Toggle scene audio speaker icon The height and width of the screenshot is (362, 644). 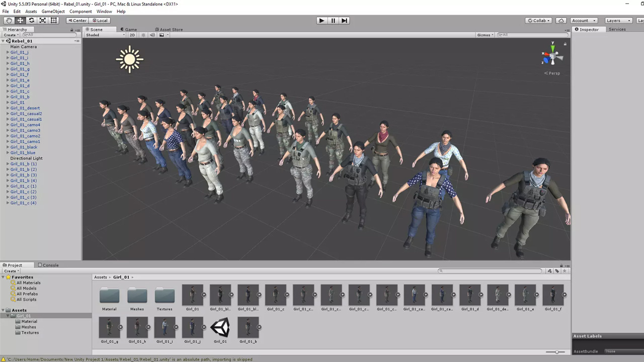coord(152,35)
